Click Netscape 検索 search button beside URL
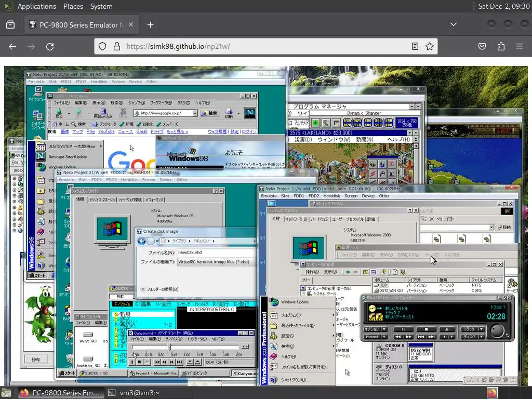The width and height of the screenshot is (532, 399). pos(209,113)
